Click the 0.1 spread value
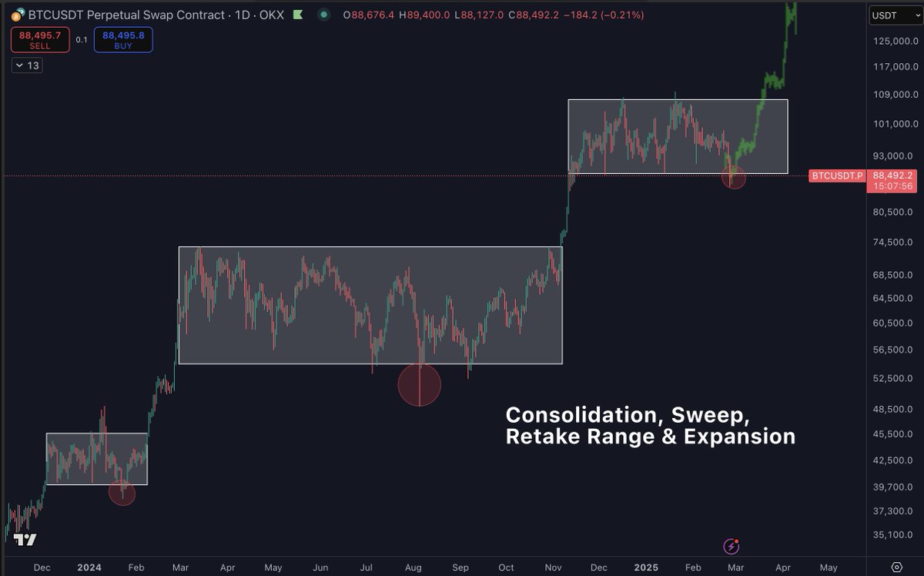The image size is (924, 576). 82,40
